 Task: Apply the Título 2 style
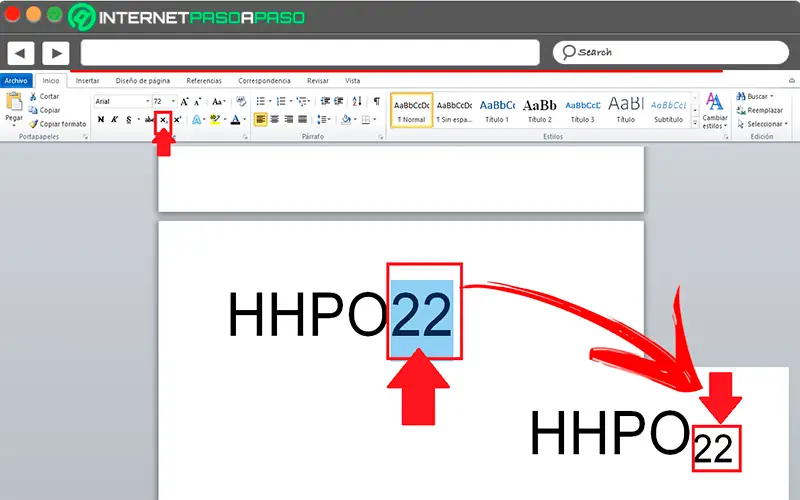point(540,110)
